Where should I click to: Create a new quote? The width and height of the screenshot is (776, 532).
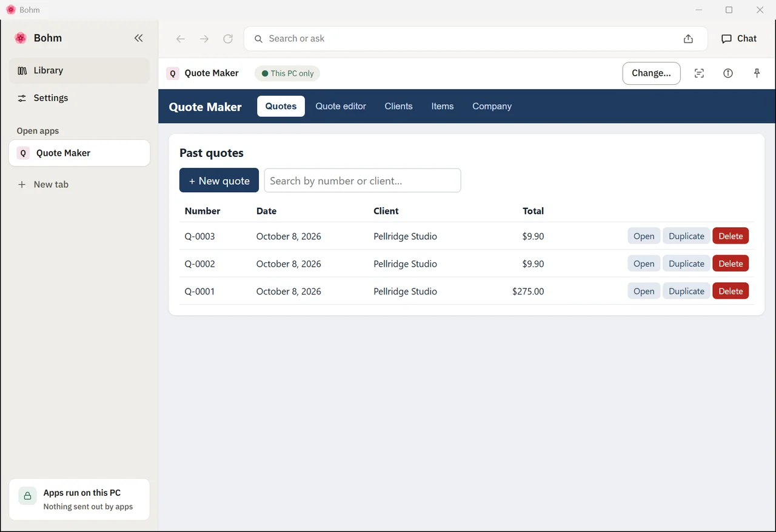point(219,181)
